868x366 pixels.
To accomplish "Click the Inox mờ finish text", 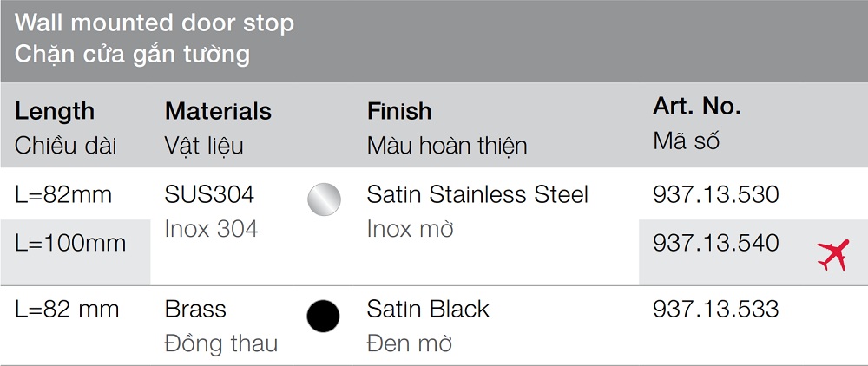I will (x=411, y=229).
